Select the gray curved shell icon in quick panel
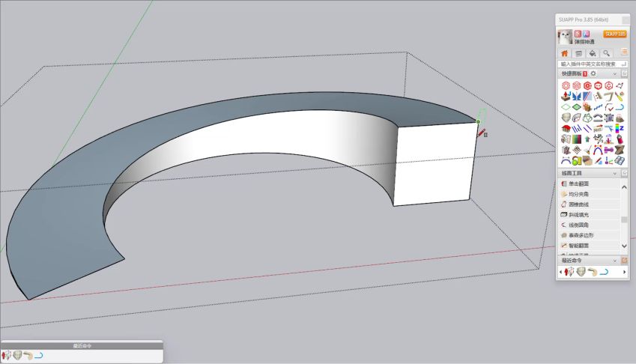Image resolution: width=636 pixels, height=364 pixels. click(566, 118)
